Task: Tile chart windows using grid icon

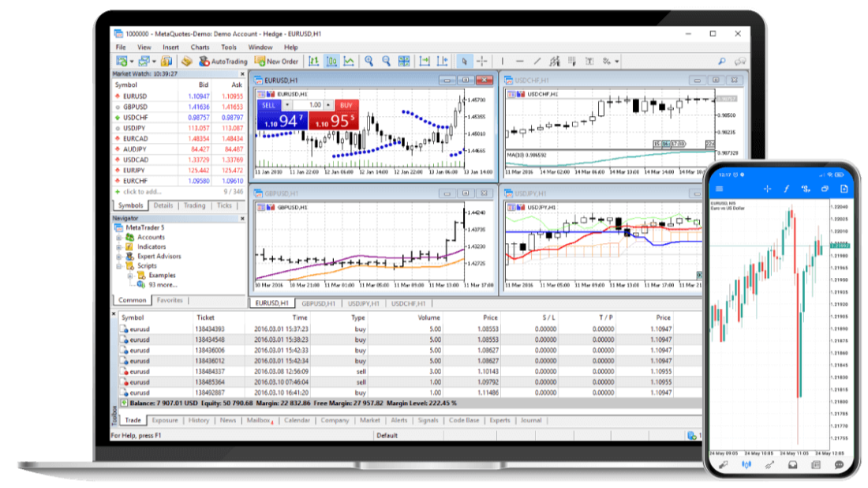Action: (404, 62)
